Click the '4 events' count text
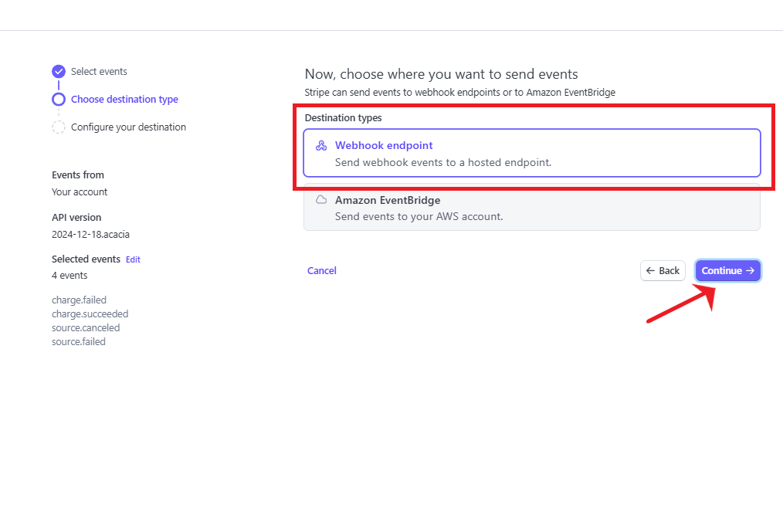The width and height of the screenshot is (783, 532). click(x=69, y=275)
